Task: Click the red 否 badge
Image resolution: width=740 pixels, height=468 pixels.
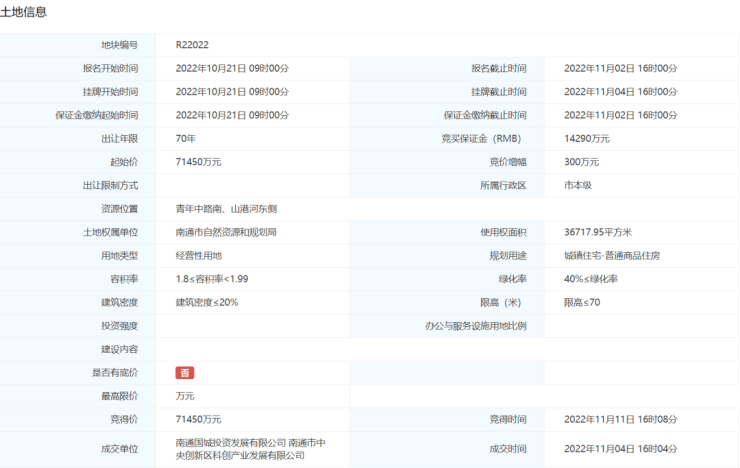Action: pos(185,373)
